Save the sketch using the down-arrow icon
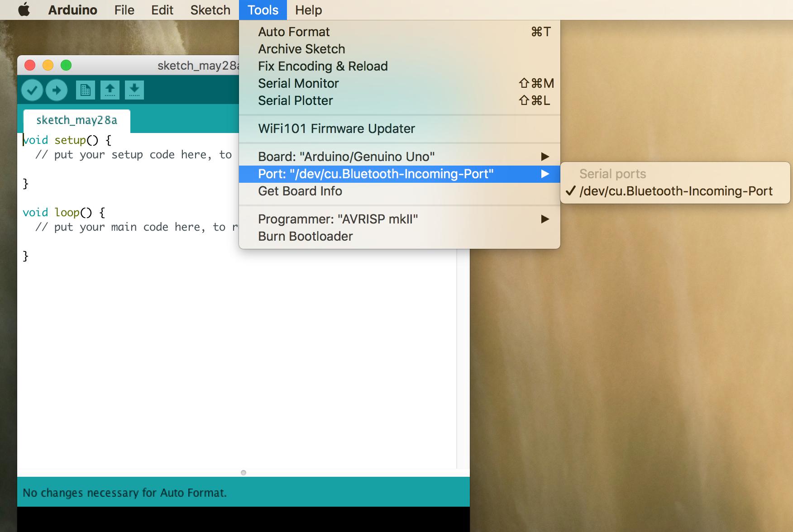 [x=134, y=90]
